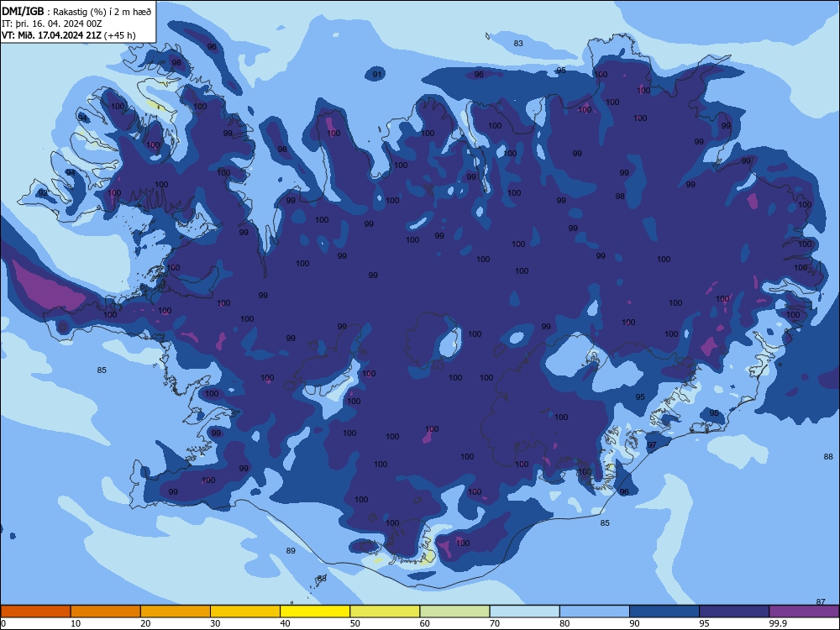
Task: Pick the light blue 80–90 legend swatch
Action: [x=595, y=612]
